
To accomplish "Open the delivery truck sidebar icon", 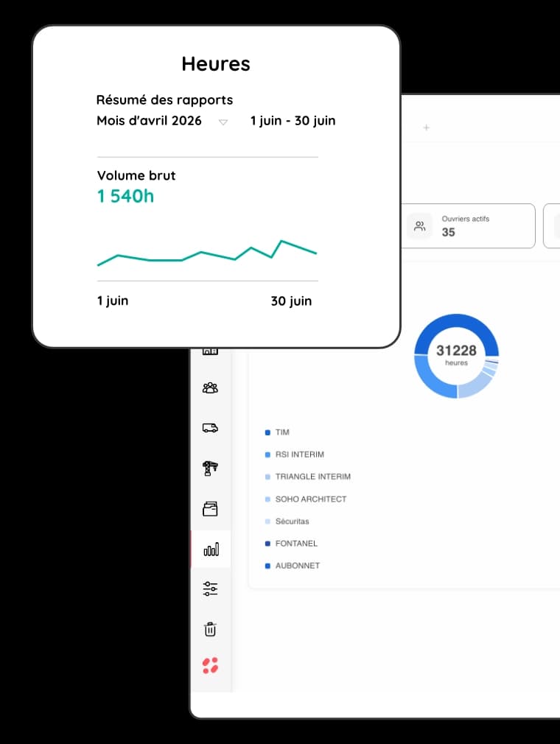I will (210, 428).
